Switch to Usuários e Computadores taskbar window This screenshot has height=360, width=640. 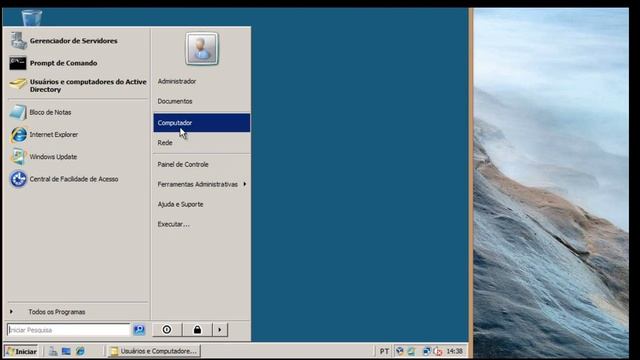(x=154, y=351)
